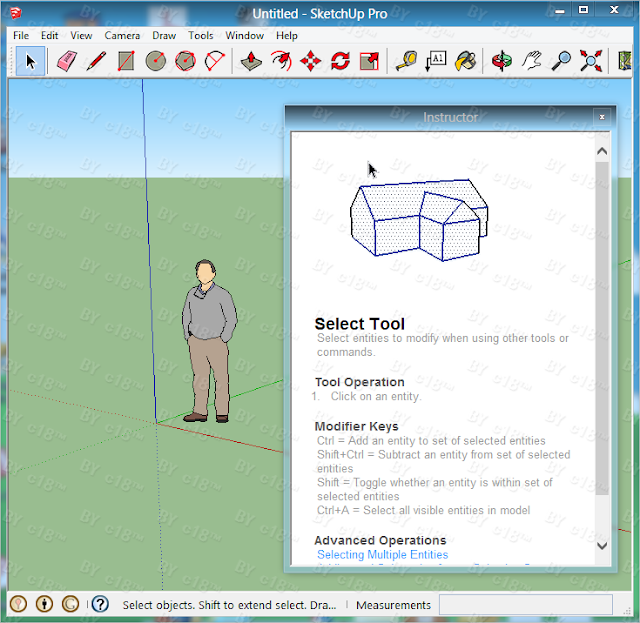The image size is (640, 623).
Task: Activate the Scale tool
Action: [369, 61]
